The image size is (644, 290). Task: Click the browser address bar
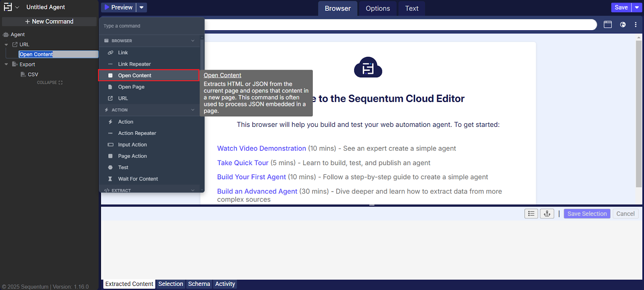coord(400,25)
